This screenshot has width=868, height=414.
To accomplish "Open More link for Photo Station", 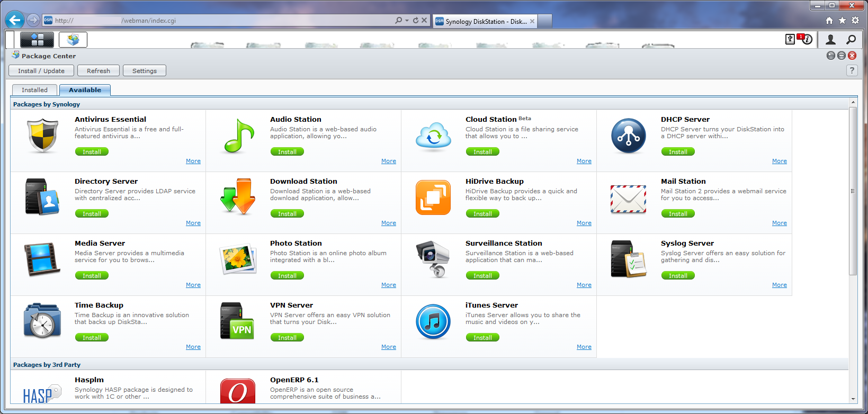I will [x=389, y=285].
